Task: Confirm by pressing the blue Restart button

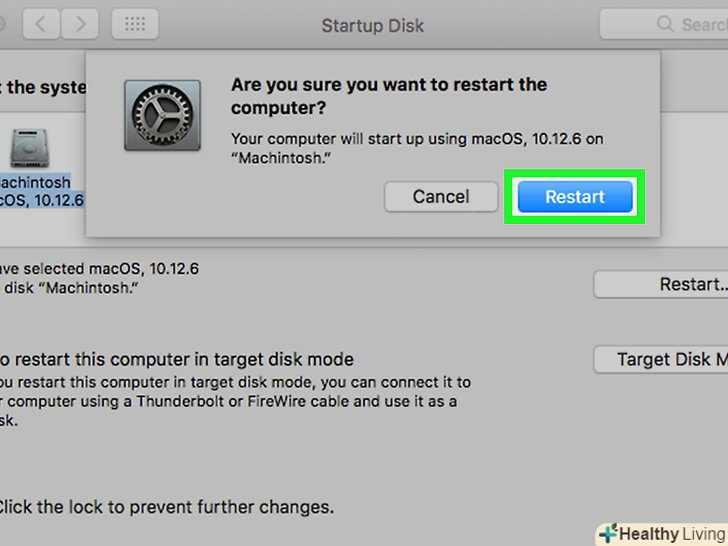Action: click(x=575, y=197)
